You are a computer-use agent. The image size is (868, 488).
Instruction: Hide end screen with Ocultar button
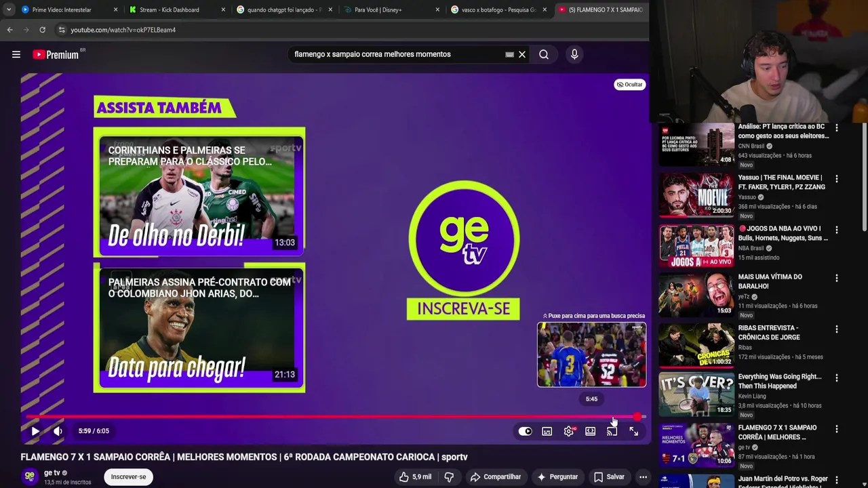pyautogui.click(x=629, y=85)
